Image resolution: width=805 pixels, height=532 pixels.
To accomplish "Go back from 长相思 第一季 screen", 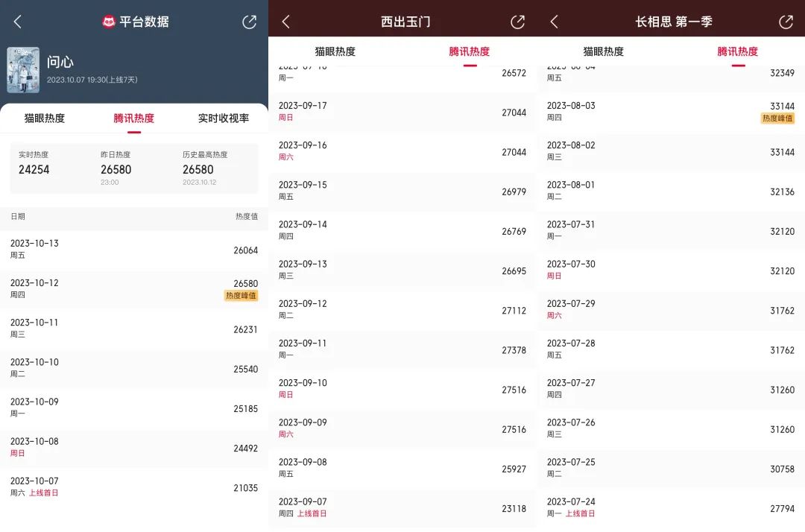I will pos(554,22).
